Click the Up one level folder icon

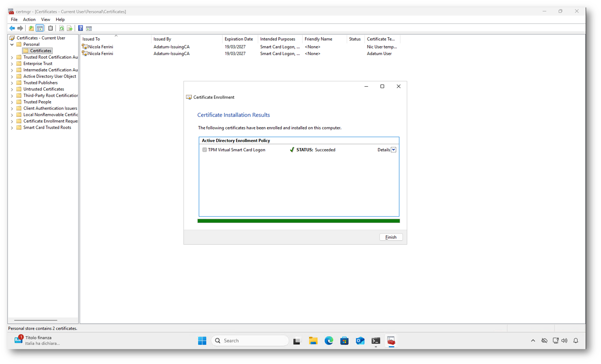tap(31, 28)
